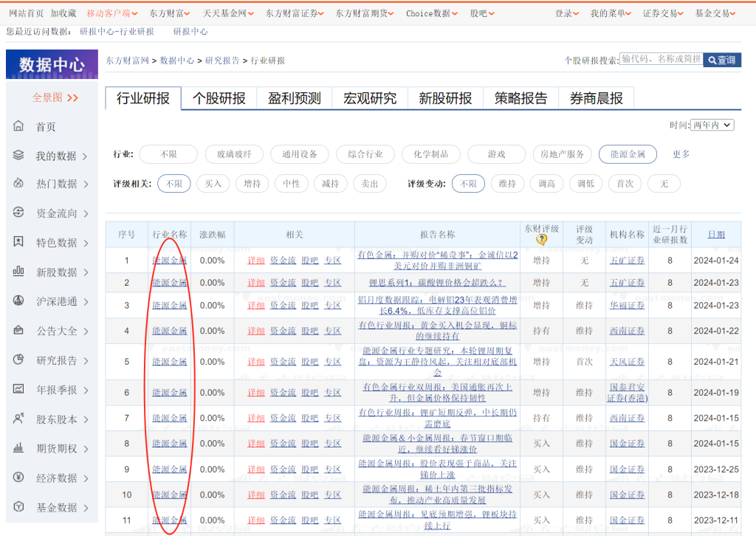This screenshot has height=536, width=756.
Task: Sort by the 日期 column header
Action: tap(715, 234)
